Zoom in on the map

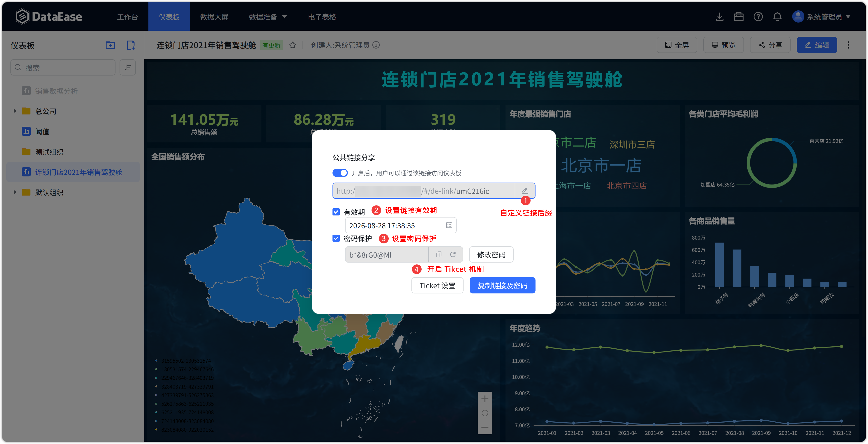(485, 399)
